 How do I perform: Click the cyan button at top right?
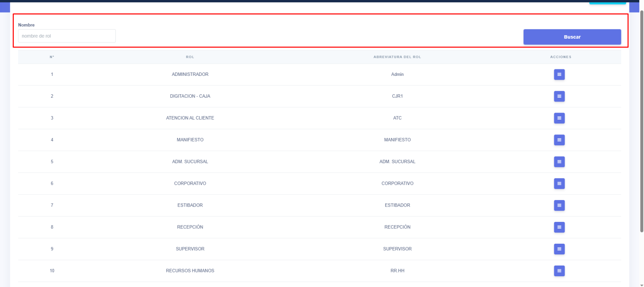(607, 3)
